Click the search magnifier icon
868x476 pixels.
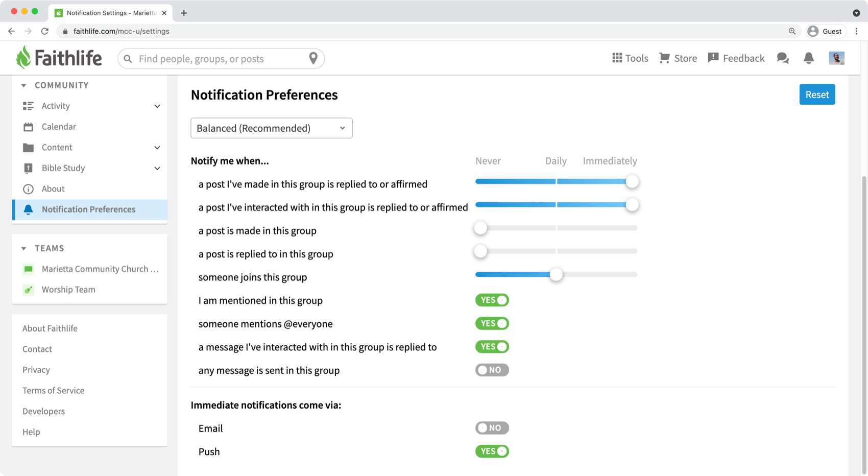pyautogui.click(x=128, y=59)
